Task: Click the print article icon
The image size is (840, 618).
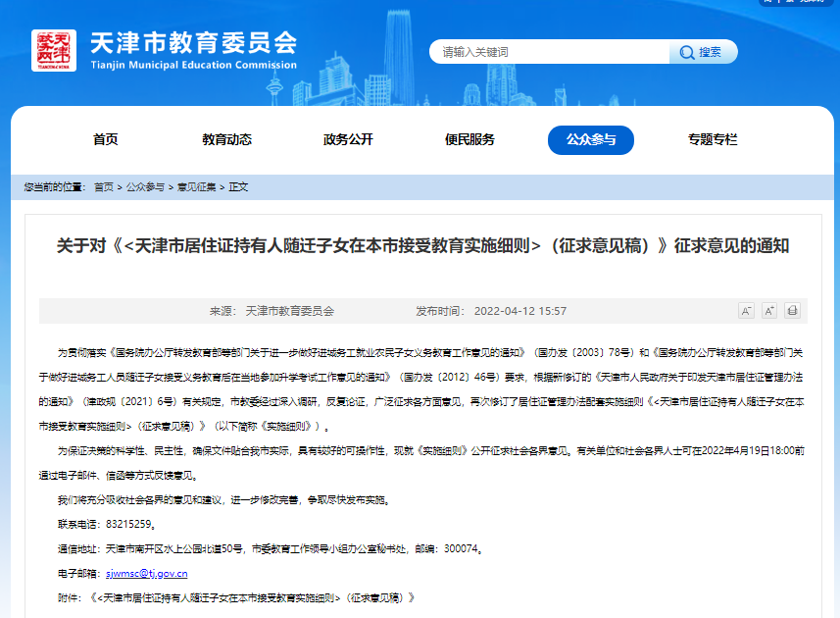Action: click(793, 310)
